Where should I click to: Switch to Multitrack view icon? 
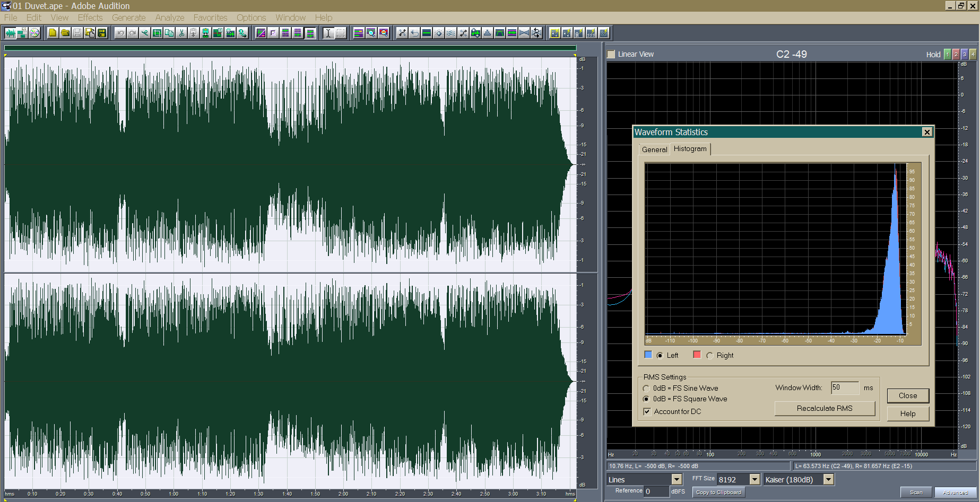tap(22, 33)
